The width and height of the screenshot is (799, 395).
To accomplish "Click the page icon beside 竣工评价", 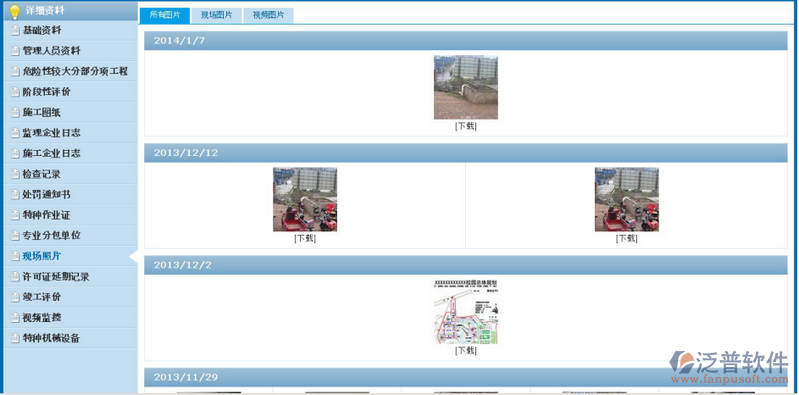I will pyautogui.click(x=15, y=297).
